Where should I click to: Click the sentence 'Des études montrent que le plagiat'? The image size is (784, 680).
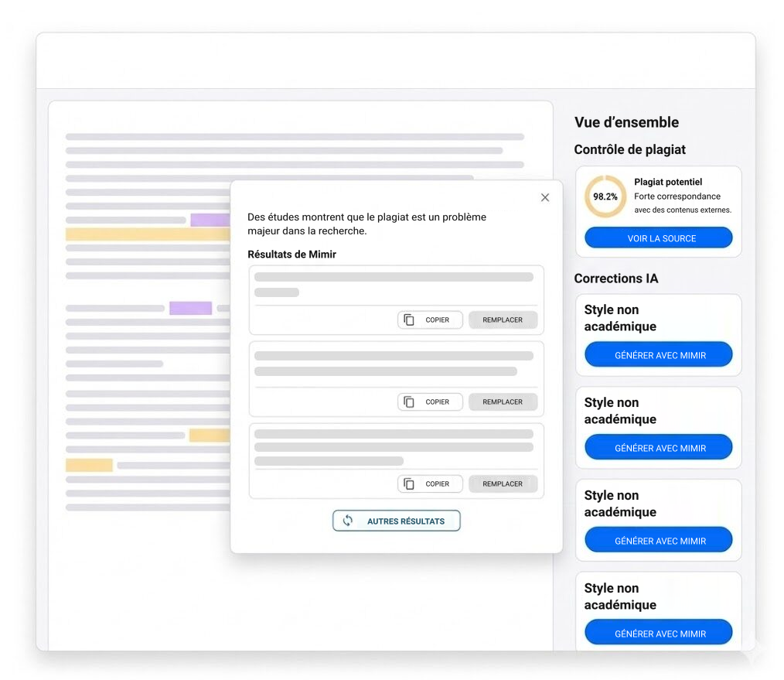tap(367, 224)
